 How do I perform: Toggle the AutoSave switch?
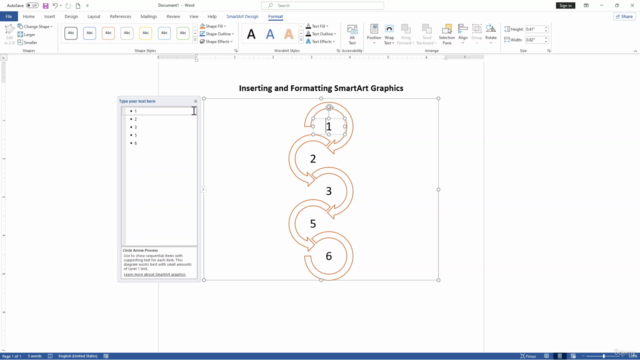point(32,6)
